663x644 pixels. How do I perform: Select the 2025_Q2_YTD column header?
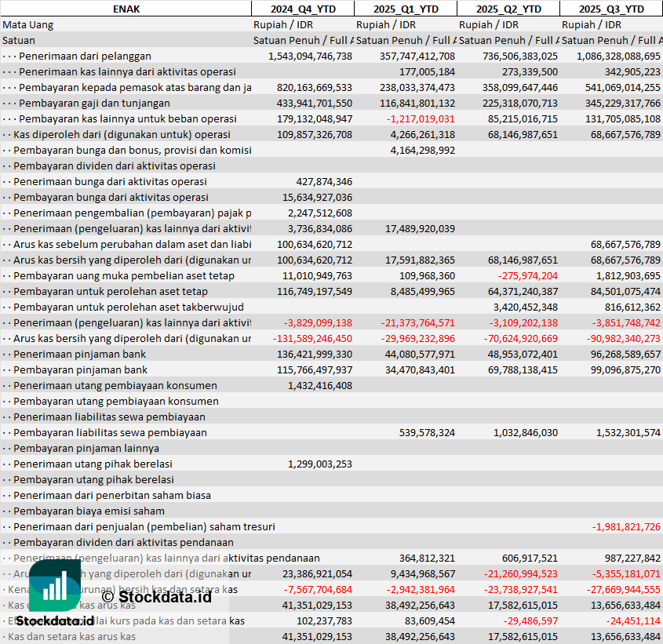point(508,9)
